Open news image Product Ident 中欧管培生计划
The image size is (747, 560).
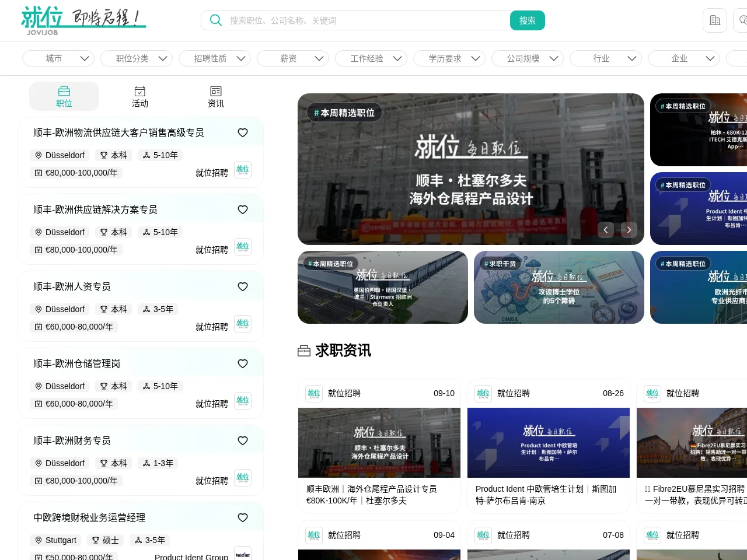pyautogui.click(x=549, y=443)
